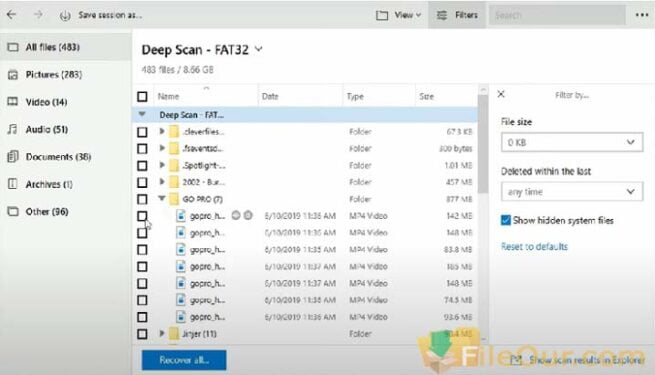Select Audio (51) category
Image resolution: width=655 pixels, height=375 pixels.
pos(66,129)
